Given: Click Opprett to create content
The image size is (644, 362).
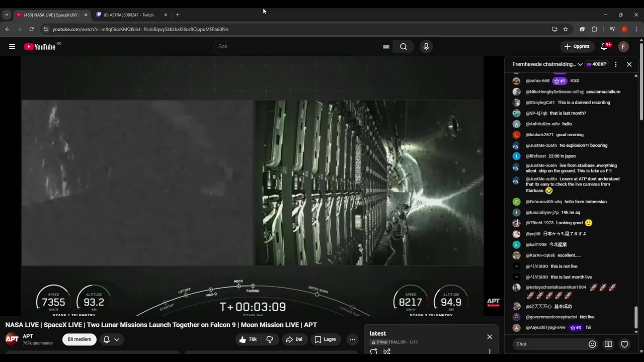Looking at the screenshot, I should point(577,47).
